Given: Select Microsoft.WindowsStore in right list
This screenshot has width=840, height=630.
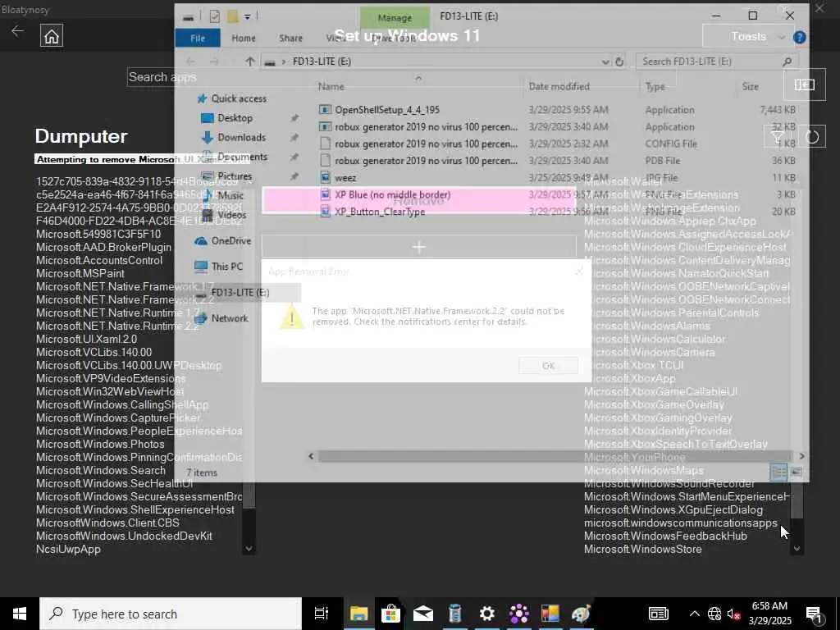Looking at the screenshot, I should coord(642,550).
